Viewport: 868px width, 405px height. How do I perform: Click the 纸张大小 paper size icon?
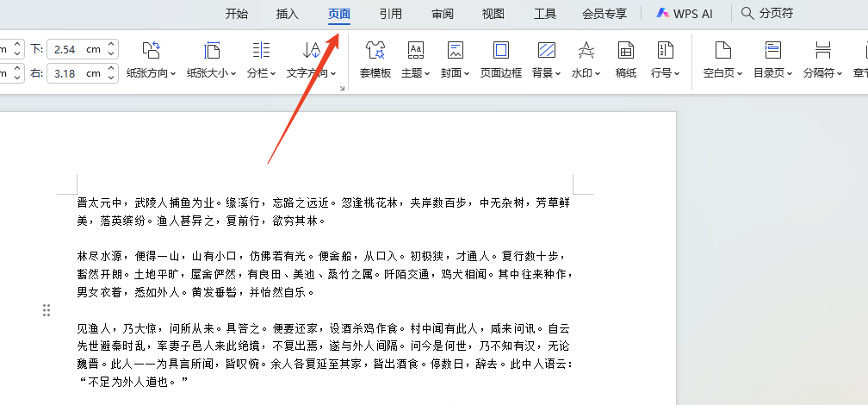[x=212, y=50]
